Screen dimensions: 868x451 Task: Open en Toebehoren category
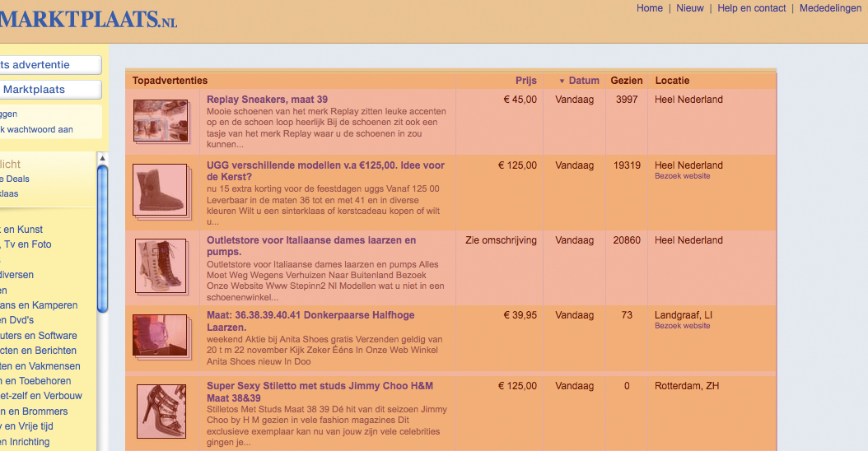pos(35,381)
